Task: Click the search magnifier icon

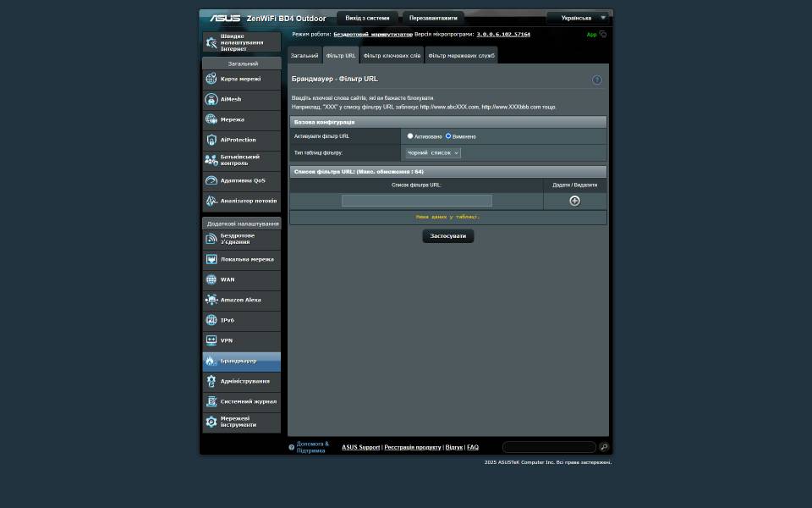Action: 604,447
